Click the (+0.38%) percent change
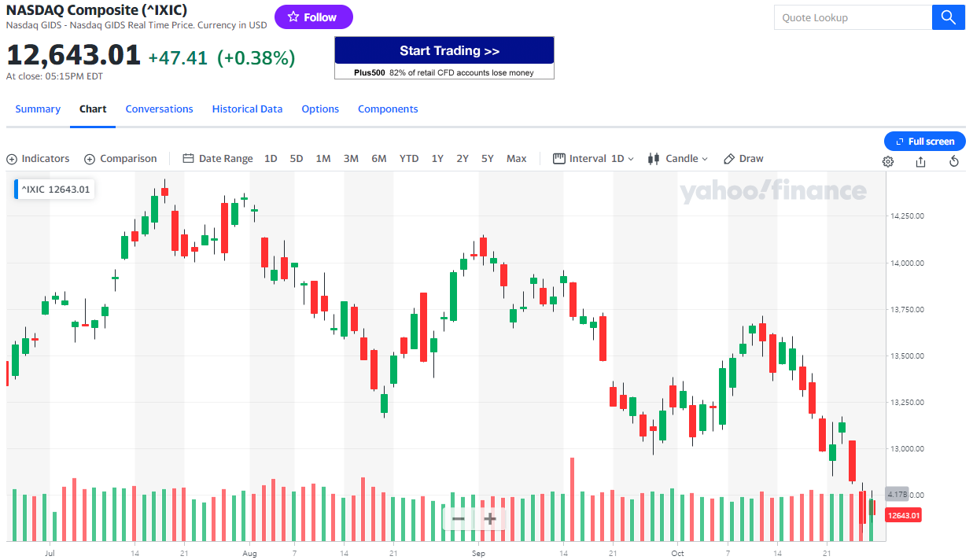 click(256, 57)
